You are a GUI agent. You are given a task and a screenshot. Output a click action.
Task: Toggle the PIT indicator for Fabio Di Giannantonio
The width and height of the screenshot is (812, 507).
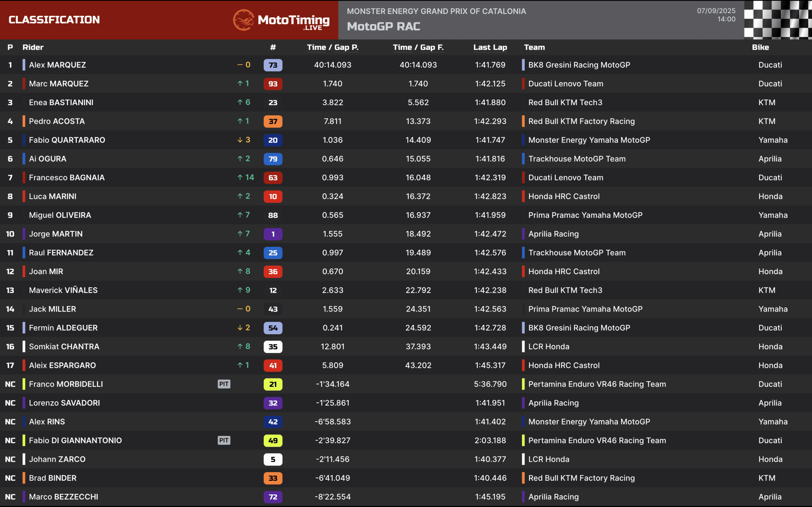pyautogui.click(x=224, y=440)
